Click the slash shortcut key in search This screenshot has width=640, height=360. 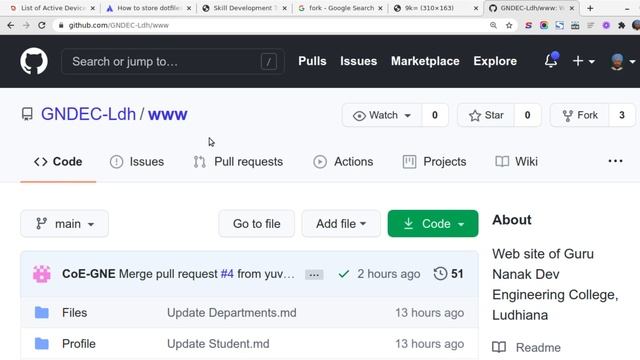[269, 62]
